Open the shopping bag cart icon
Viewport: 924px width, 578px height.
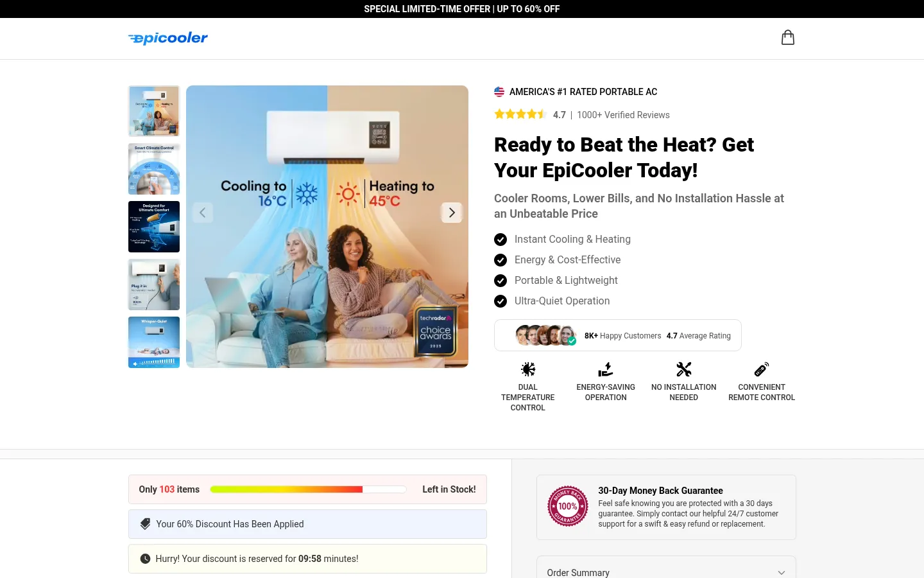coord(788,38)
